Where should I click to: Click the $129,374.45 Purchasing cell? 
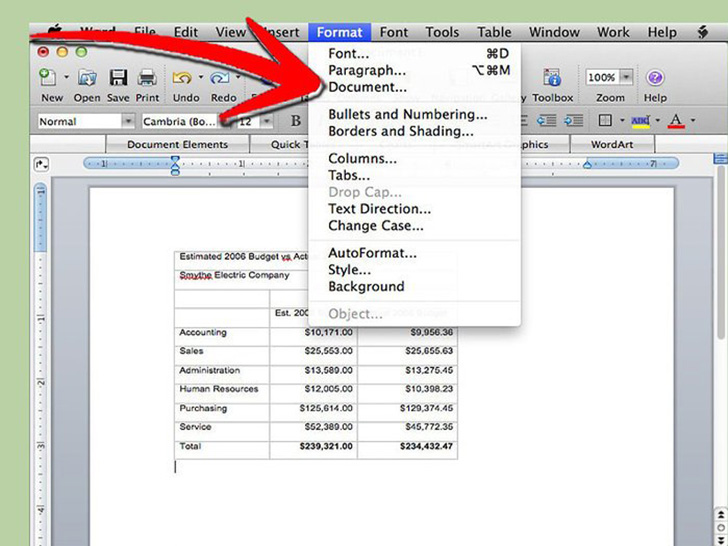pyautogui.click(x=407, y=412)
